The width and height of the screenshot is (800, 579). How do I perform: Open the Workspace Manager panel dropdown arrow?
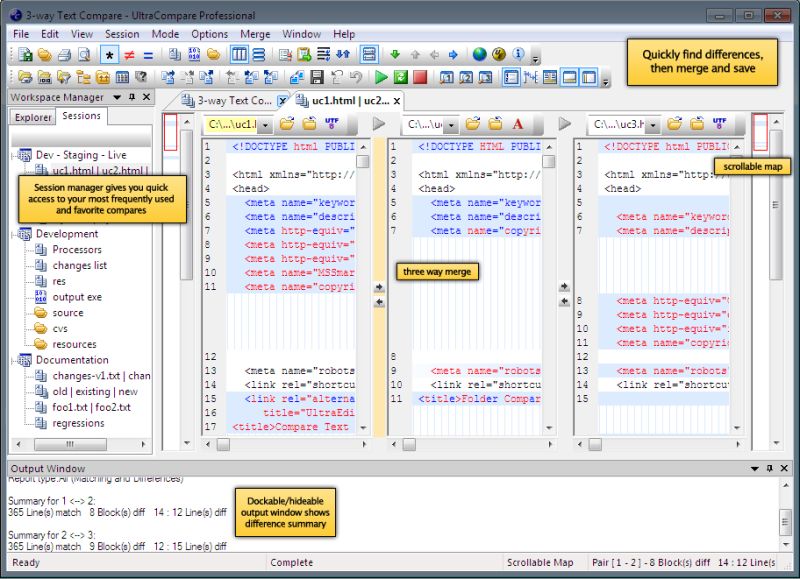pyautogui.click(x=117, y=97)
